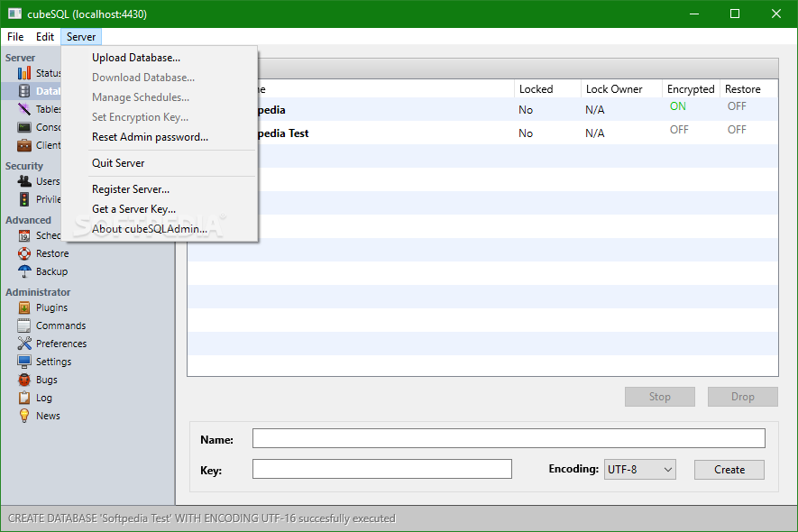The height and width of the screenshot is (532, 798).
Task: Select the 'pedia Test' database row name
Action: click(283, 133)
